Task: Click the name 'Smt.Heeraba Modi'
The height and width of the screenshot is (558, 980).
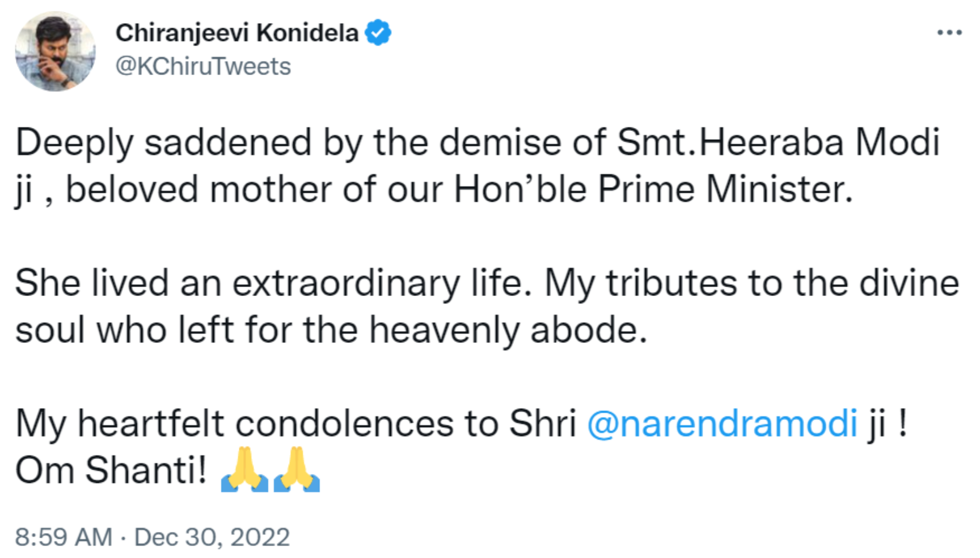Action: [x=778, y=143]
